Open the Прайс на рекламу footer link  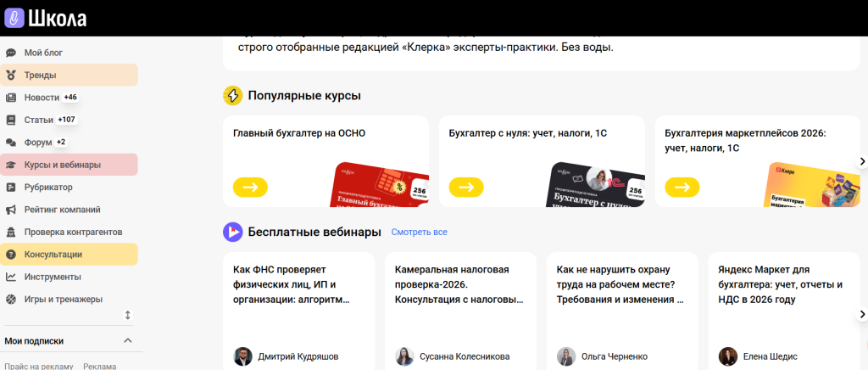(x=39, y=367)
